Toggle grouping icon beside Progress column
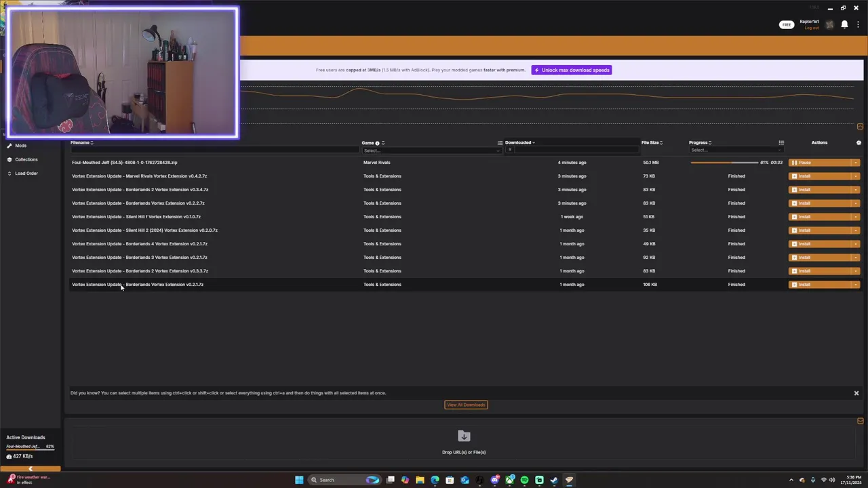This screenshot has width=868, height=488. 781,142
